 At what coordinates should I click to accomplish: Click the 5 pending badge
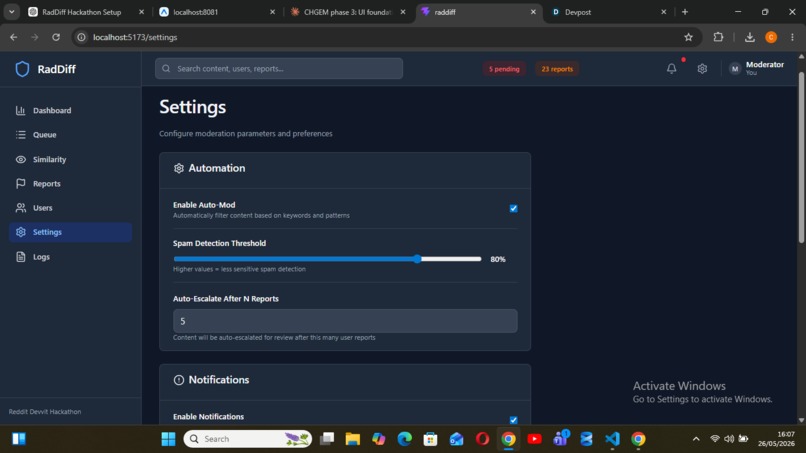(504, 69)
